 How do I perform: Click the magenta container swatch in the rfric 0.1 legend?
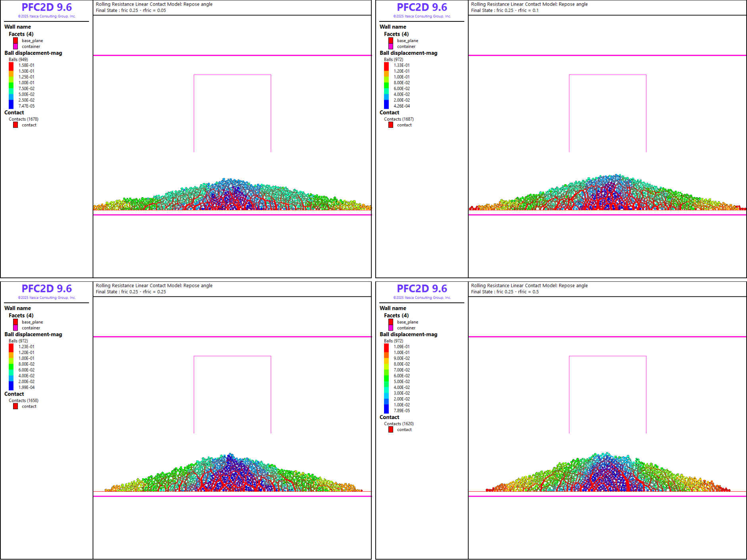[x=391, y=46]
